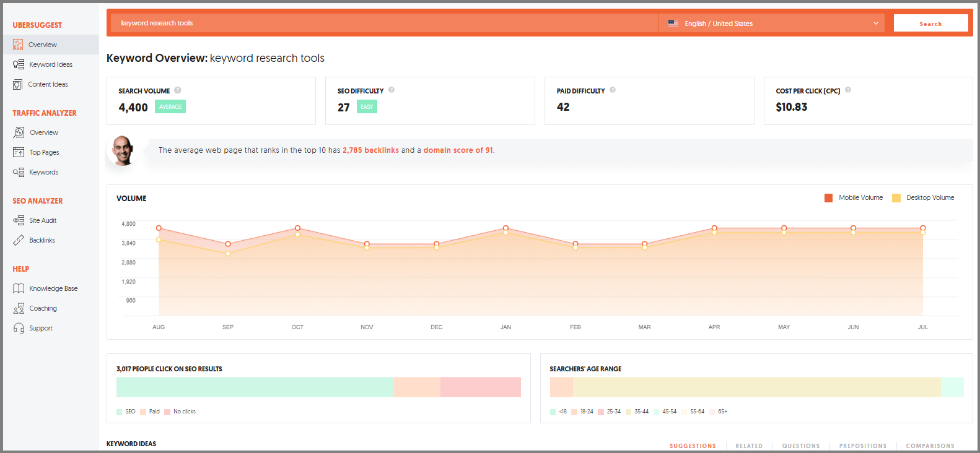This screenshot has width=980, height=453.
Task: Click the 35-44 age legend swatch
Action: pos(628,412)
